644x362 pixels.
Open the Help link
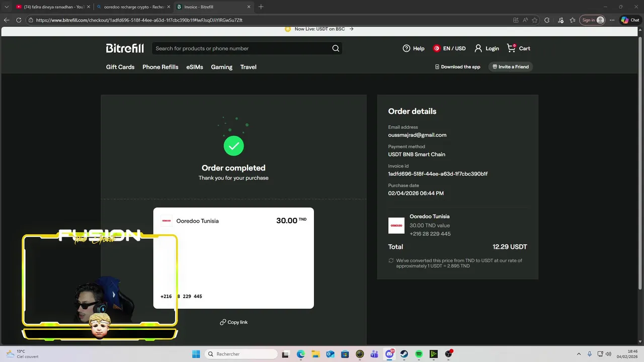click(414, 48)
